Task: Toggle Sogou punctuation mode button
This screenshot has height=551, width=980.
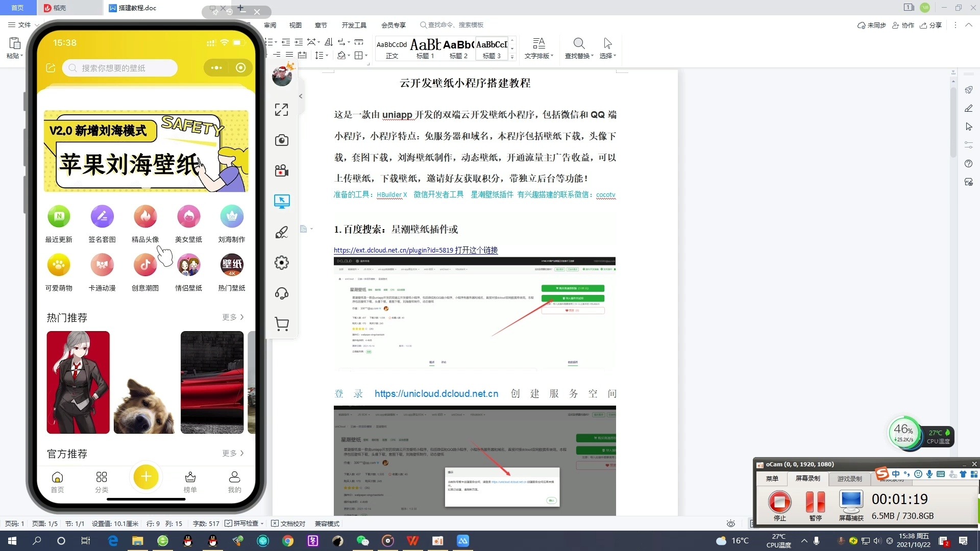Action: pyautogui.click(x=906, y=474)
